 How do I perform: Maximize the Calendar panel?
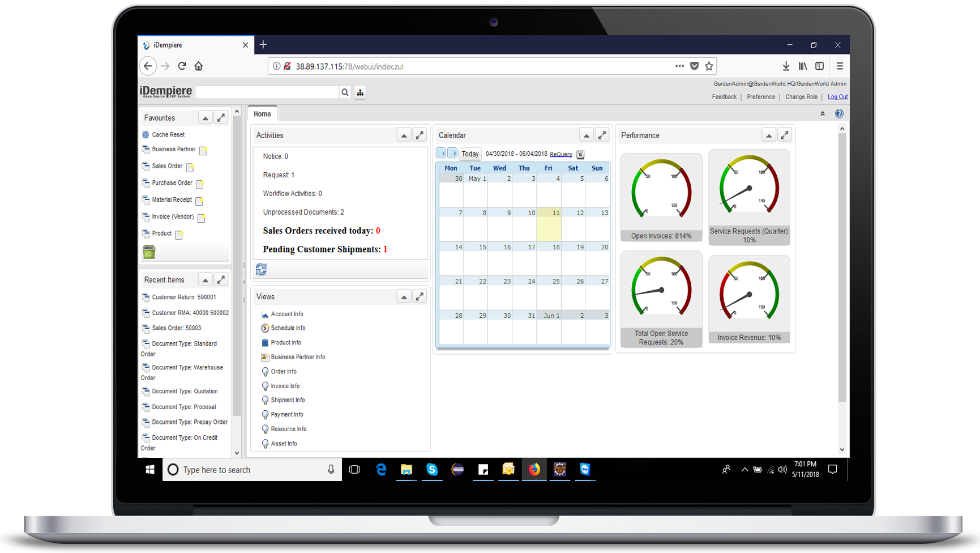tap(602, 135)
